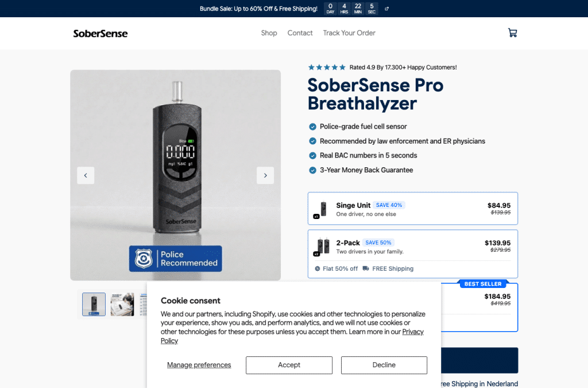The width and height of the screenshot is (588, 388).
Task: Click the Police Recommended badge on image
Action: click(176, 259)
